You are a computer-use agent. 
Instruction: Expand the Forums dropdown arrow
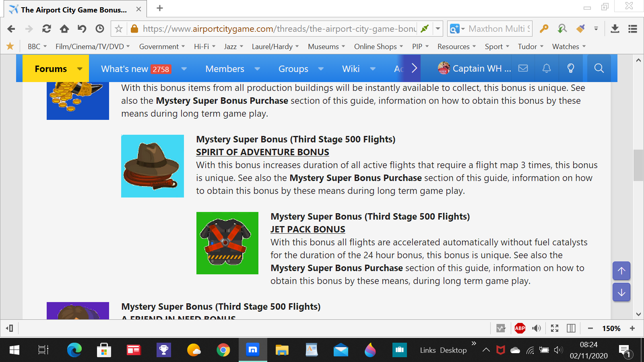(80, 69)
